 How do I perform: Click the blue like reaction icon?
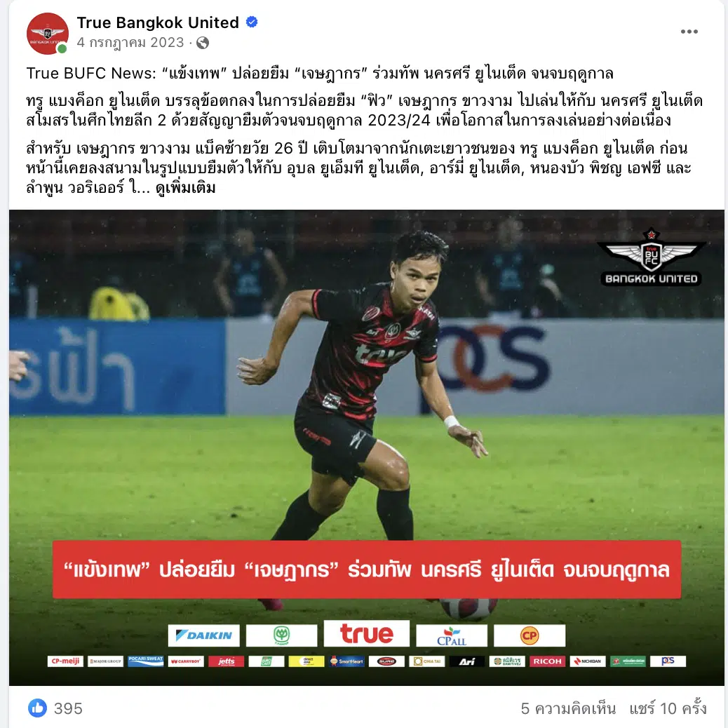(38, 708)
